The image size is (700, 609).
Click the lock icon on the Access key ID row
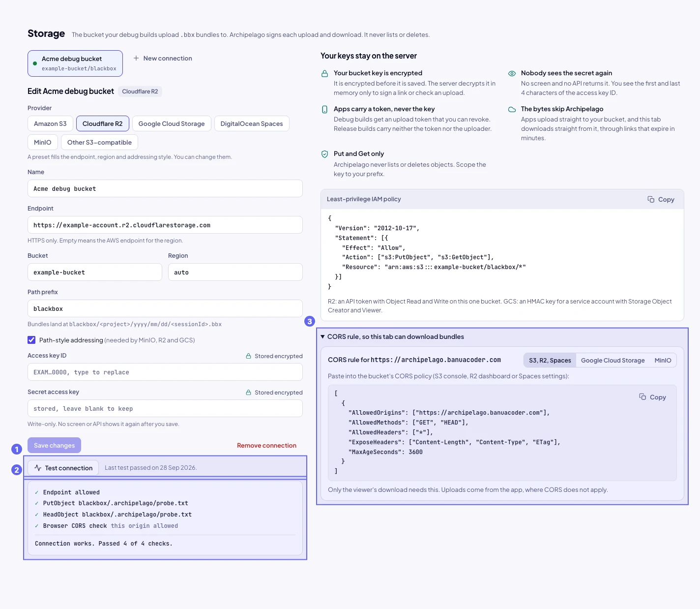point(249,356)
